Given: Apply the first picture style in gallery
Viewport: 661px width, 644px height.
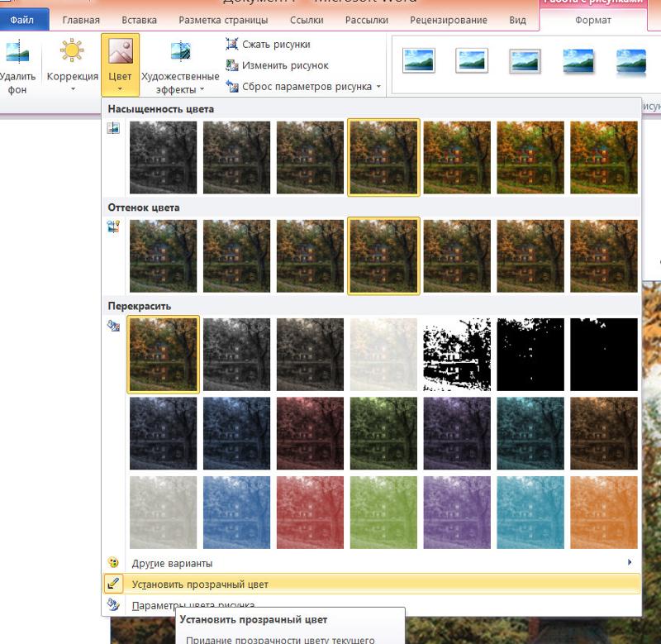Looking at the screenshot, I should (x=419, y=60).
